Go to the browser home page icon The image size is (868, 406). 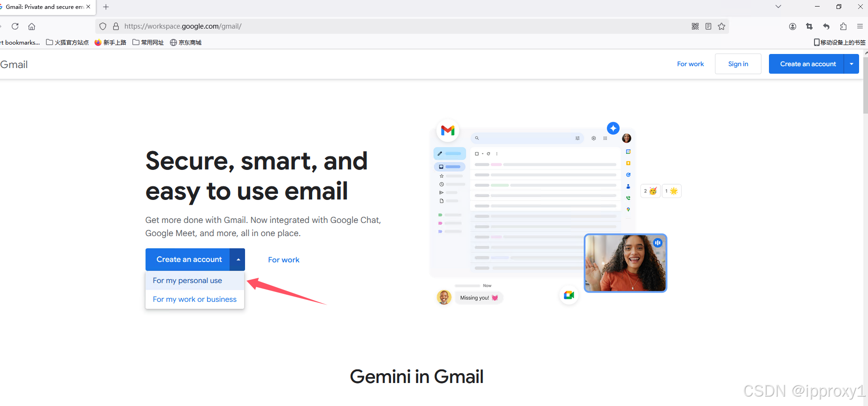click(32, 26)
